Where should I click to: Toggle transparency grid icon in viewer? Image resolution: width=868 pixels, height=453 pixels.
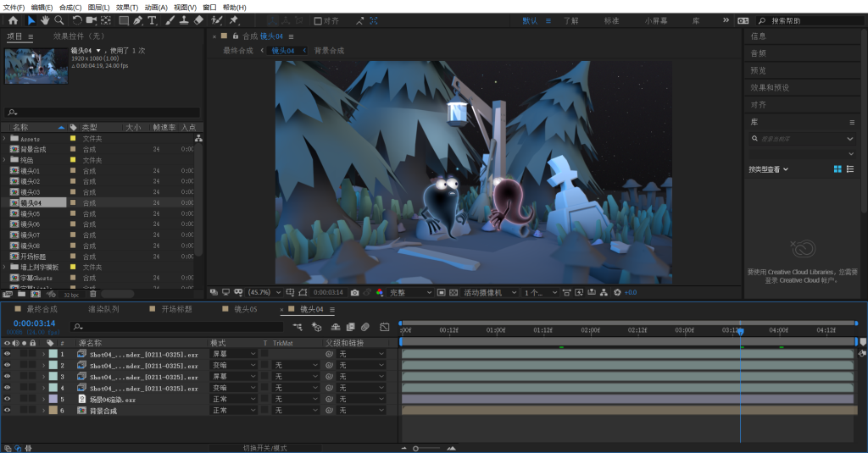coord(453,293)
